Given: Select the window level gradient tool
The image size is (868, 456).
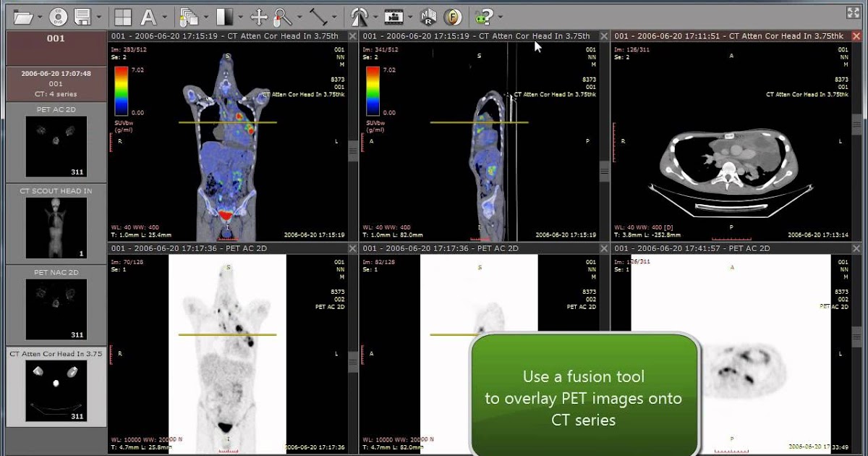Looking at the screenshot, I should [x=224, y=16].
